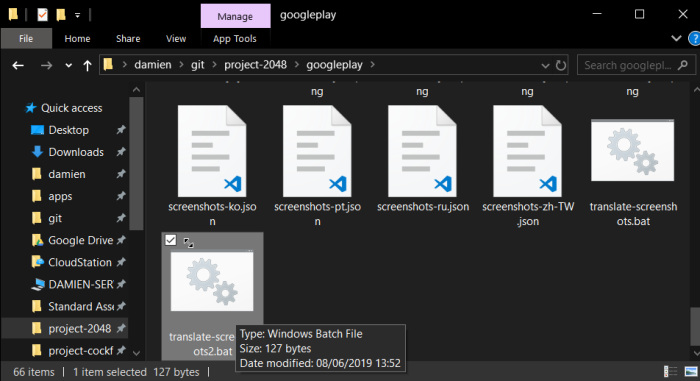
Task: Unpin Downloads using its pin icon
Action: coord(121,152)
